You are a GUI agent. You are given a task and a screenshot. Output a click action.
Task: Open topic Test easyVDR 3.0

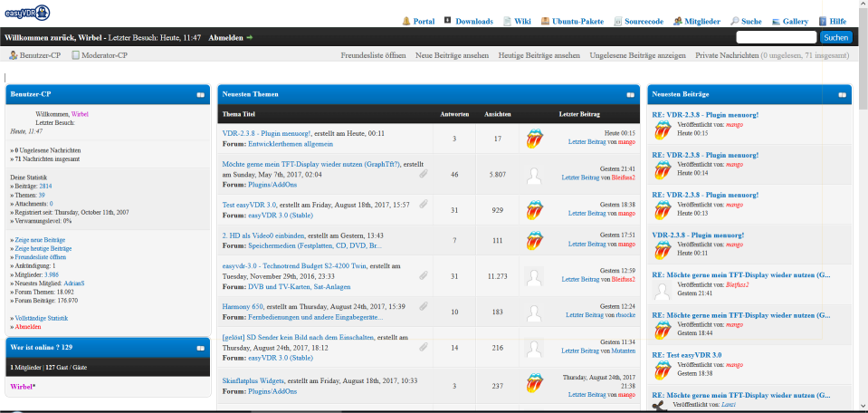click(x=249, y=205)
